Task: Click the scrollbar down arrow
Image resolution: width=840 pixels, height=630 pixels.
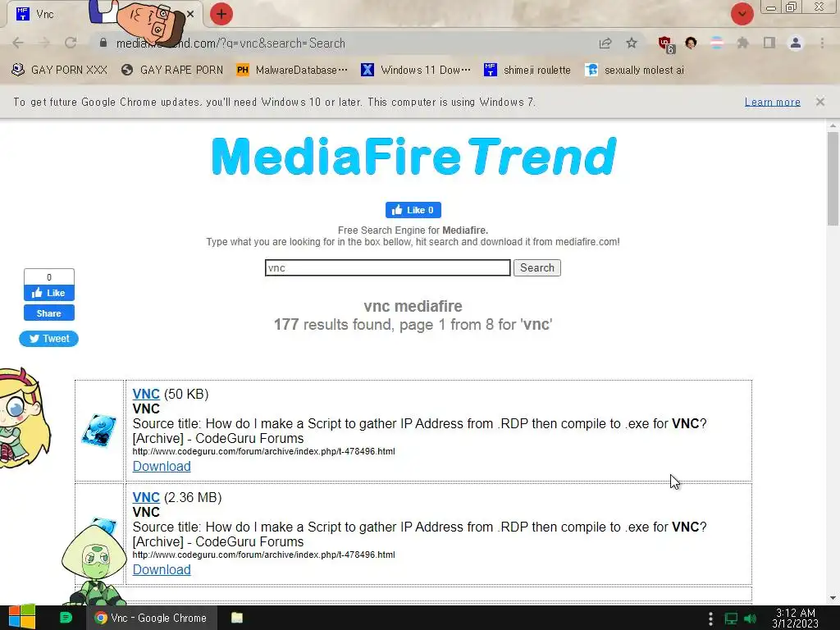Action: 833,598
